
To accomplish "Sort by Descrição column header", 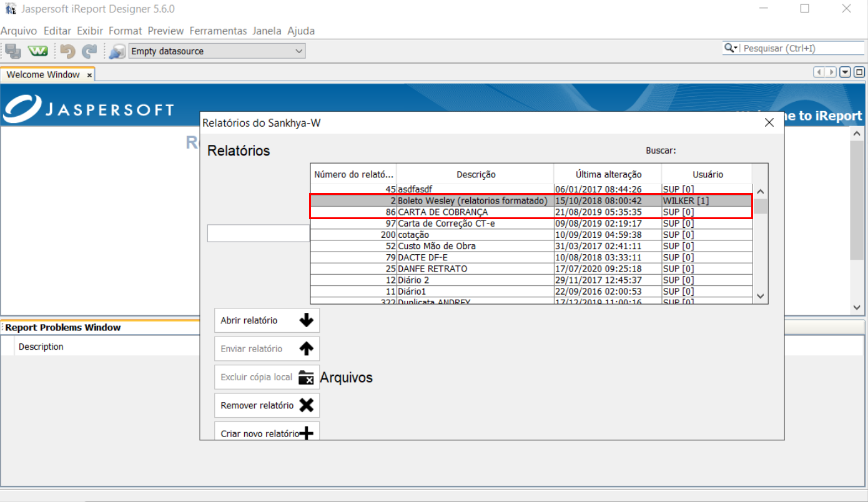I will tap(475, 174).
